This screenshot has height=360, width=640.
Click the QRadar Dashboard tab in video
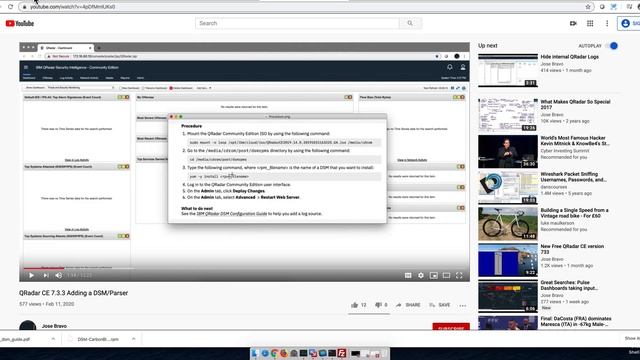coord(28,78)
